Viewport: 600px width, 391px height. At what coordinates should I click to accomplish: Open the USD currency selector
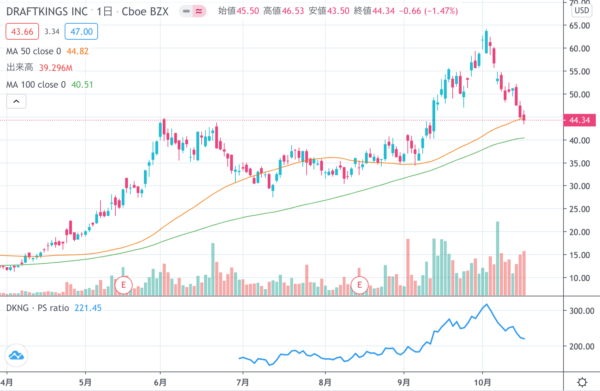[582, 11]
